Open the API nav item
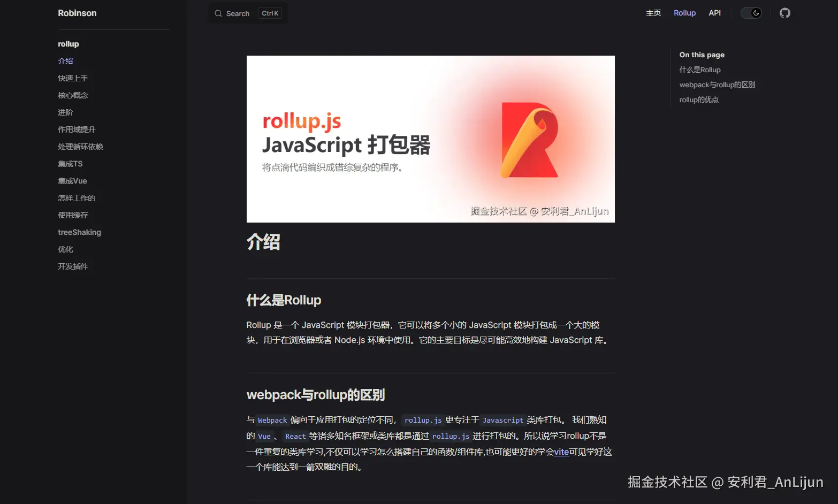 [714, 13]
